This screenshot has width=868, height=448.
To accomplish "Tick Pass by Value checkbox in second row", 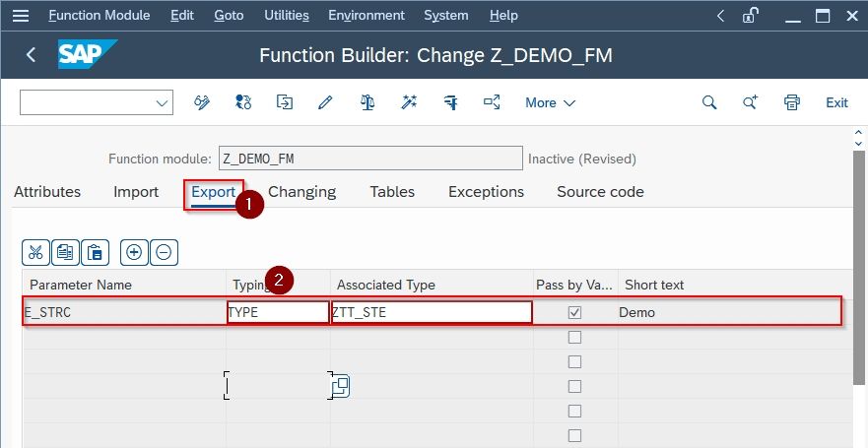I will coord(574,337).
